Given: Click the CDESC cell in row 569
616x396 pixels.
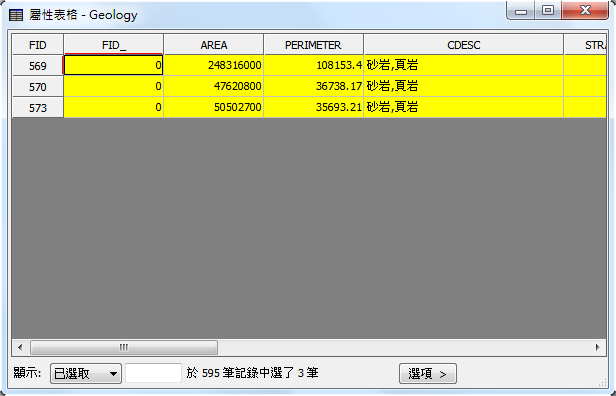Looking at the screenshot, I should click(464, 65).
